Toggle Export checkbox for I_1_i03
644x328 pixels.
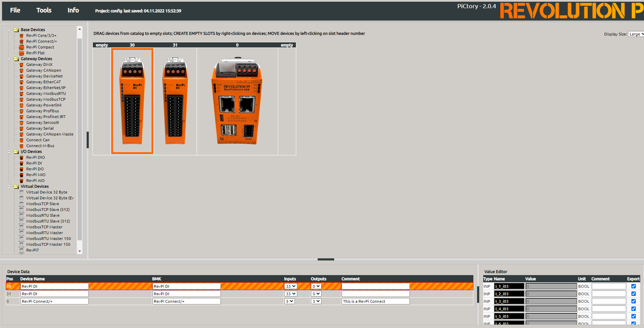(x=633, y=286)
